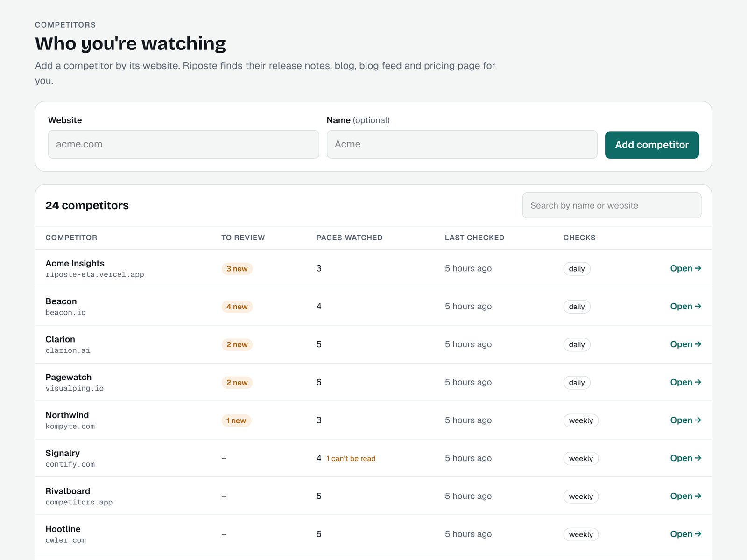This screenshot has width=747, height=560.
Task: Click the weekly badge in Hootline row
Action: coord(581,534)
